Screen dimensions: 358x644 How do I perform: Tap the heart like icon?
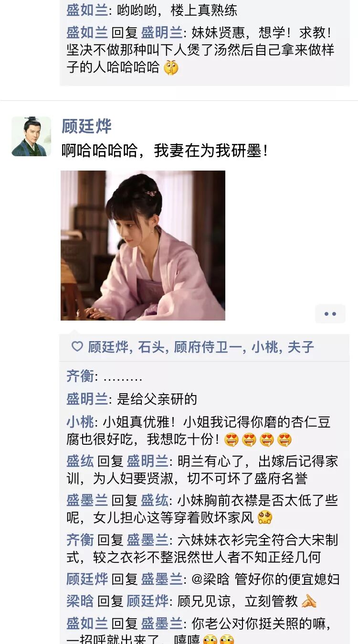click(77, 347)
